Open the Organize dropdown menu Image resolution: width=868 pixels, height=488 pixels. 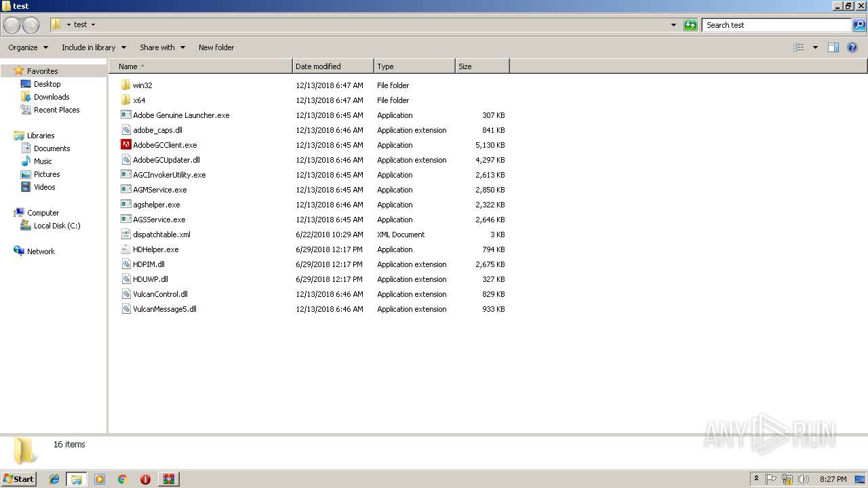coord(28,47)
